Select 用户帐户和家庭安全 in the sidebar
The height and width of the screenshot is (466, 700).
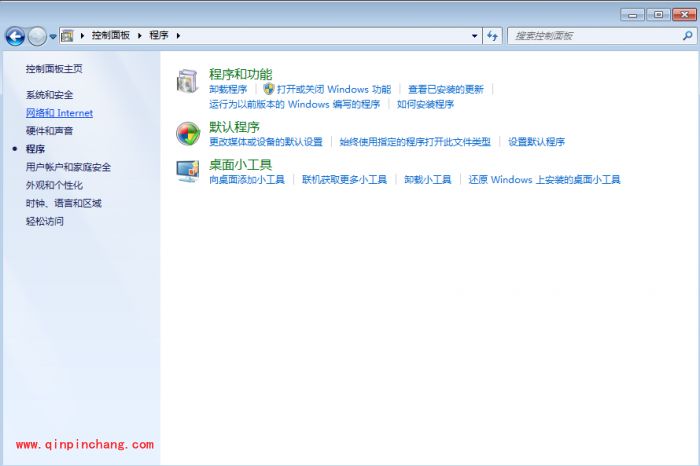coord(68,167)
